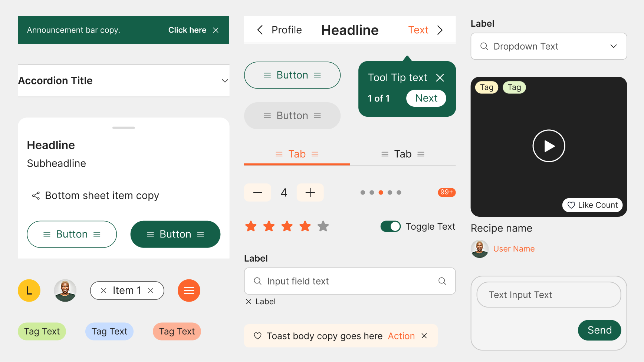Click the forward chevron next to Text
Screen dimensions: 644x362
pyautogui.click(x=440, y=30)
